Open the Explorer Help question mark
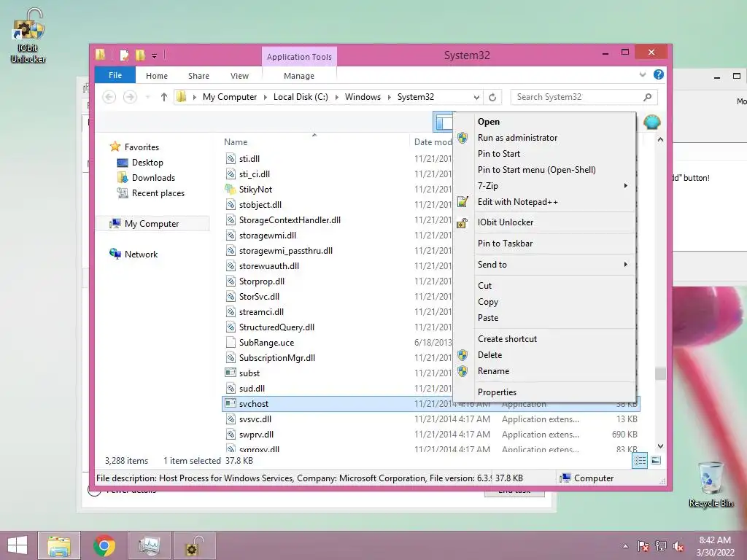Screen dimensions: 747x560 pyautogui.click(x=659, y=74)
